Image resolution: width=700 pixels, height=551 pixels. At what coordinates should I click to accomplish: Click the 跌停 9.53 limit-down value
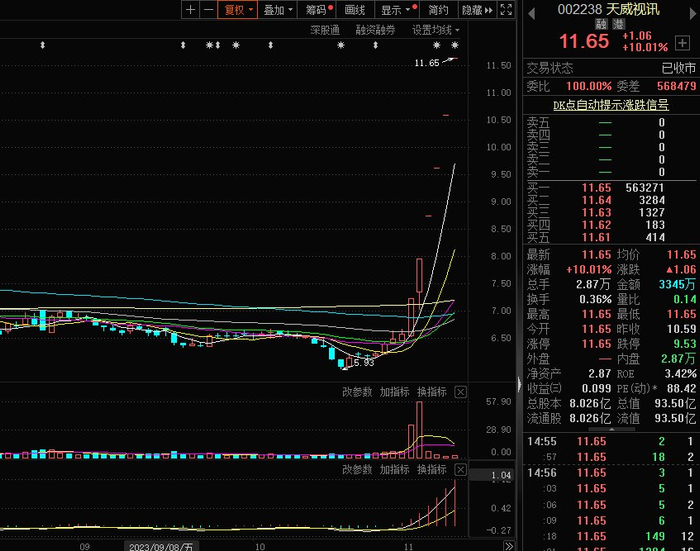click(x=684, y=344)
